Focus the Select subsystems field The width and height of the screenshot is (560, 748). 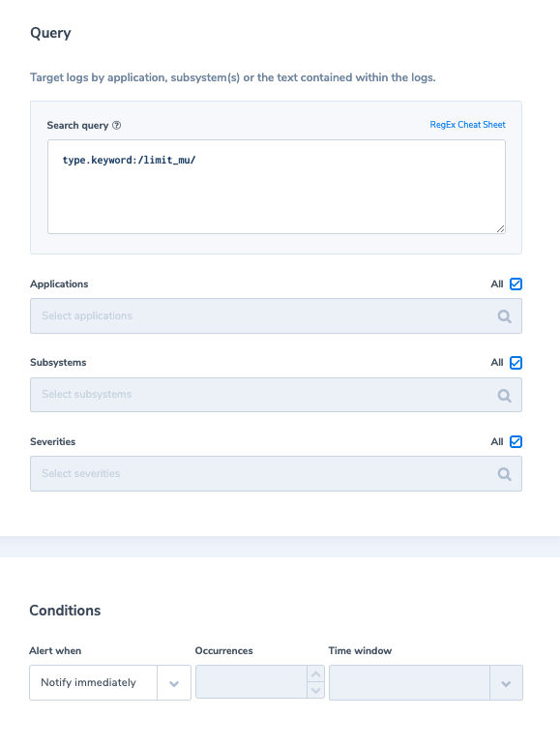(x=276, y=395)
